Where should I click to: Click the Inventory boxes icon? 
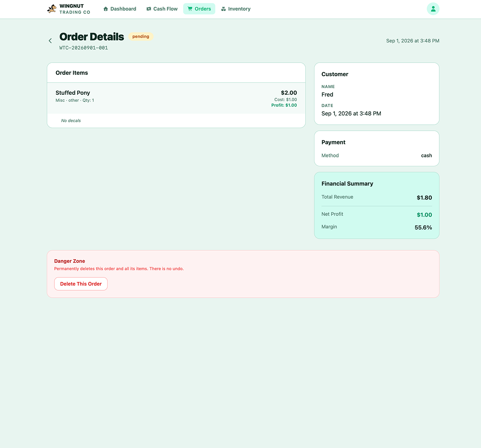223,9
